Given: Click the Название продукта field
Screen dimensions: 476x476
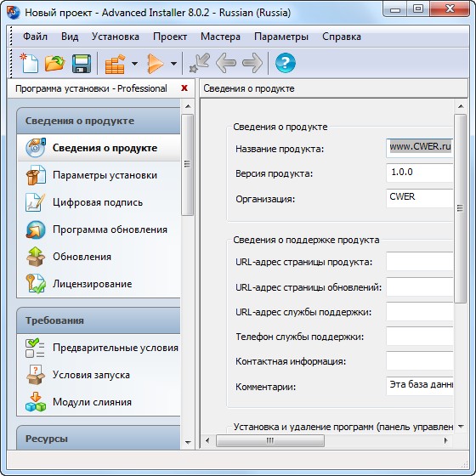Looking at the screenshot, I should click(420, 148).
